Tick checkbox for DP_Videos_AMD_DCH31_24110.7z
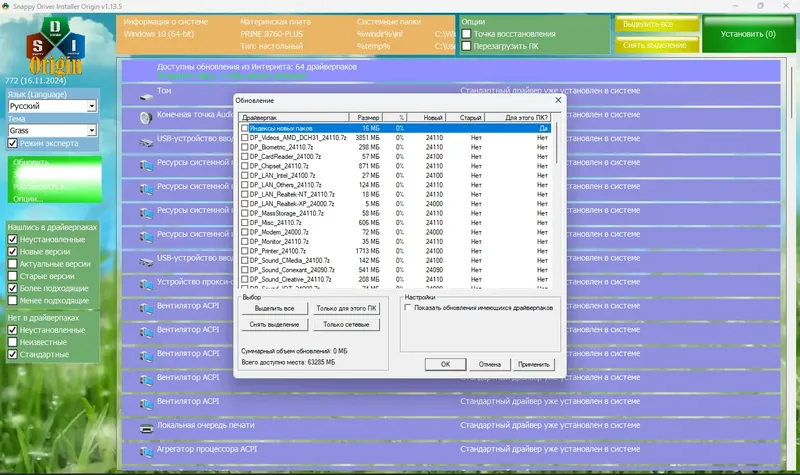 click(245, 138)
